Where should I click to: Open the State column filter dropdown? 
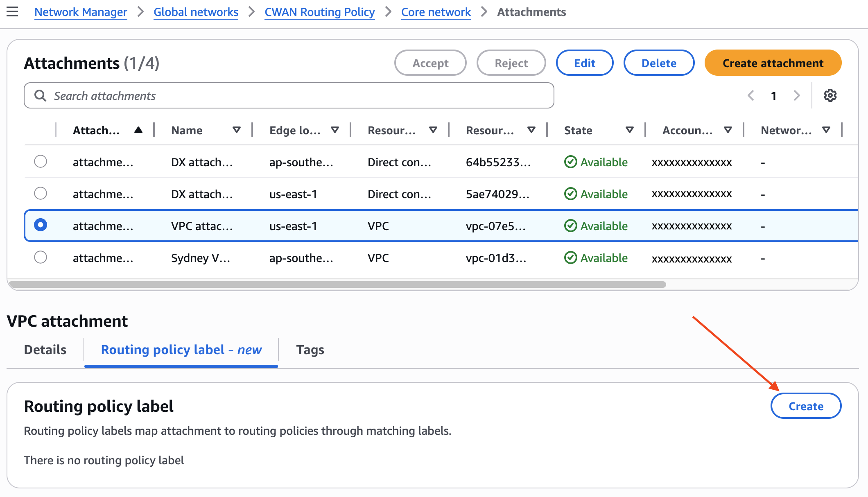630,130
